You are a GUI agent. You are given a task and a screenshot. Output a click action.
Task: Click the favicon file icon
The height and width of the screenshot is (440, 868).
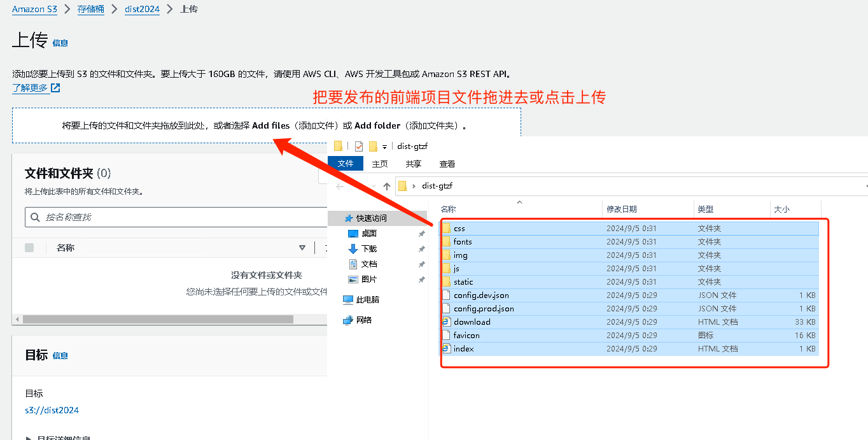[446, 335]
